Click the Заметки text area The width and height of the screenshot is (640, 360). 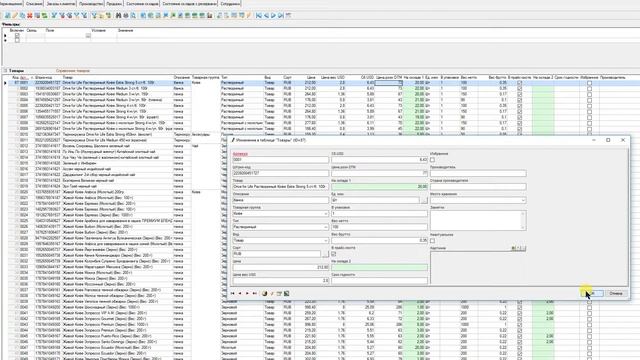coord(478,220)
